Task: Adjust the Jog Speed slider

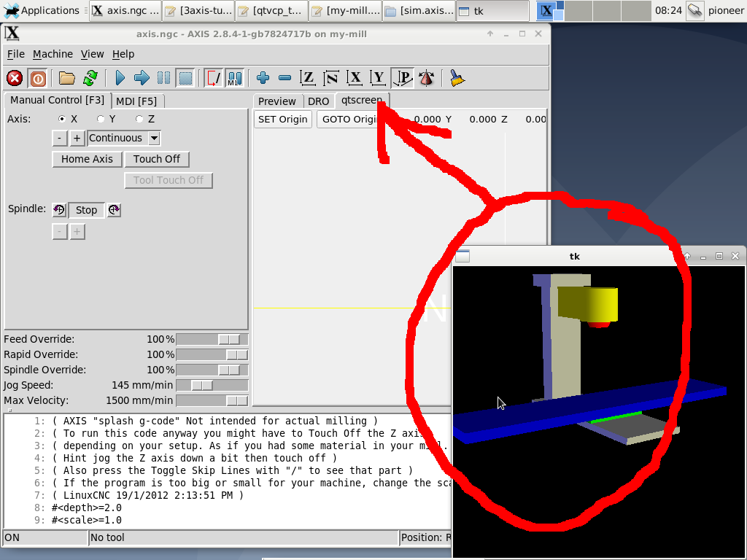Action: tap(201, 385)
